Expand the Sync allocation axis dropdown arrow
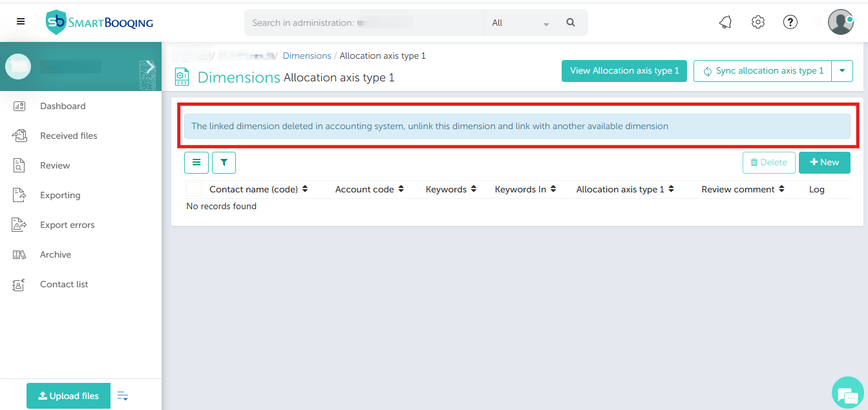 (x=842, y=71)
